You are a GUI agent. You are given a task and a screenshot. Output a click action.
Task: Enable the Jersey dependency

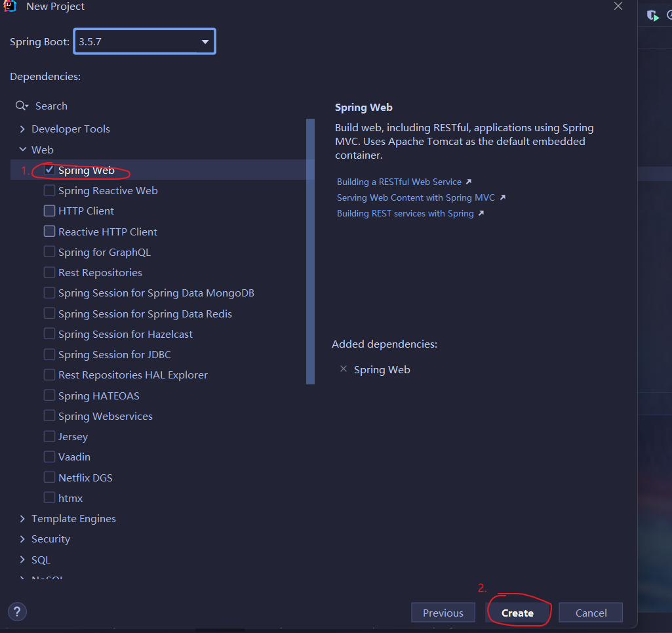(49, 436)
